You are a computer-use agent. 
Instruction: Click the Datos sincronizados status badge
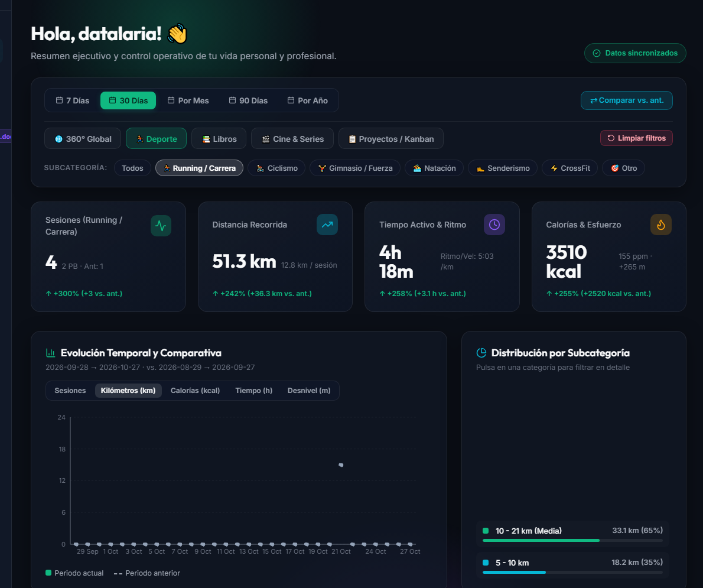635,53
